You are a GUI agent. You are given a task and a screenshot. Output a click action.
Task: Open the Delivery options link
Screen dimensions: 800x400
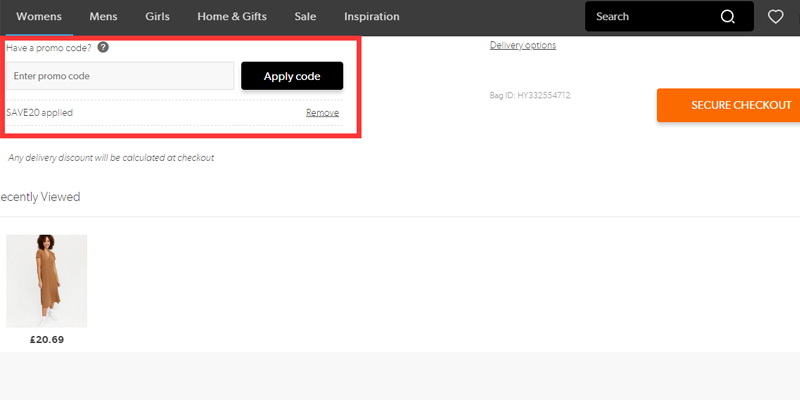[x=522, y=45]
